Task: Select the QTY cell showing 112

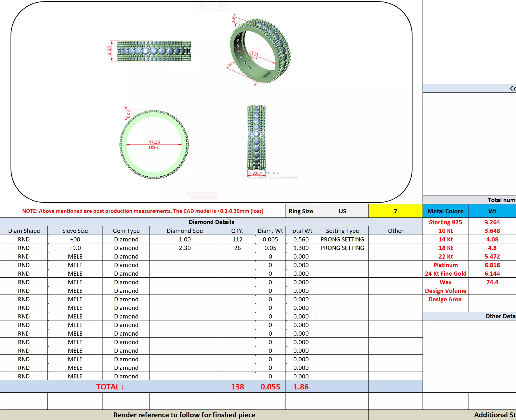Action: pos(237,239)
